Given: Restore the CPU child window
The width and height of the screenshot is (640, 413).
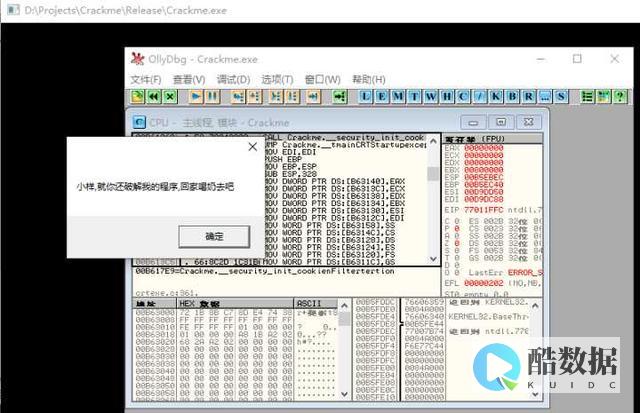Looking at the screenshot, I should [501, 122].
